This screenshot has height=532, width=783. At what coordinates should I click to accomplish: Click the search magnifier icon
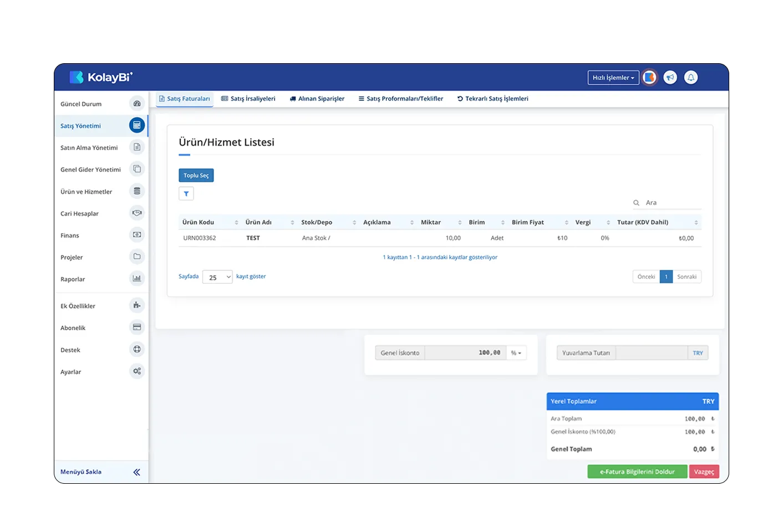(637, 203)
